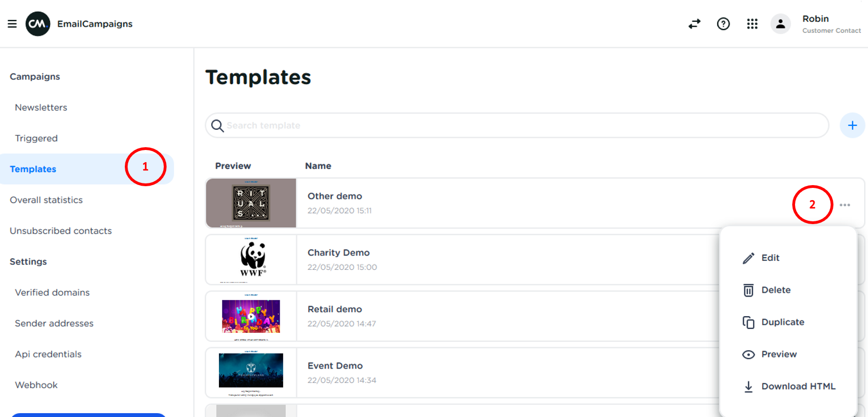Screen dimensions: 868x417
Task: Open three-dot menu for Other demo
Action: point(845,205)
